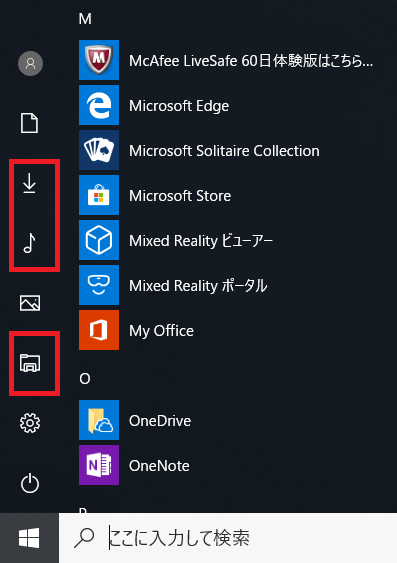
Task: Focus the ここに入力して検索 search field
Action: coord(228,538)
